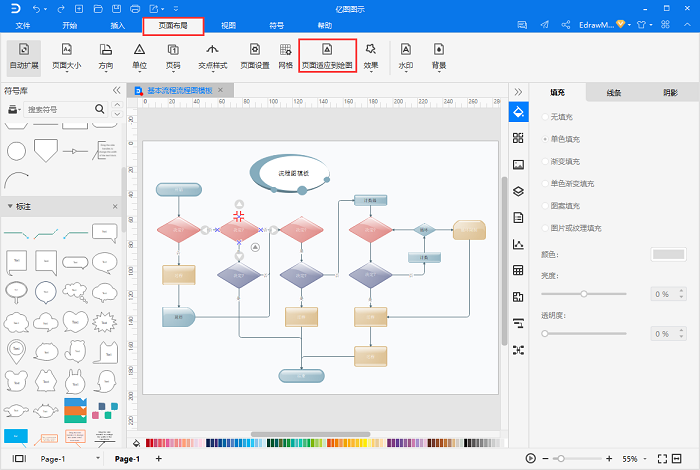The width and height of the screenshot is (700, 470).
Task: Switch to the 视图 ribbon tab
Action: (228, 24)
